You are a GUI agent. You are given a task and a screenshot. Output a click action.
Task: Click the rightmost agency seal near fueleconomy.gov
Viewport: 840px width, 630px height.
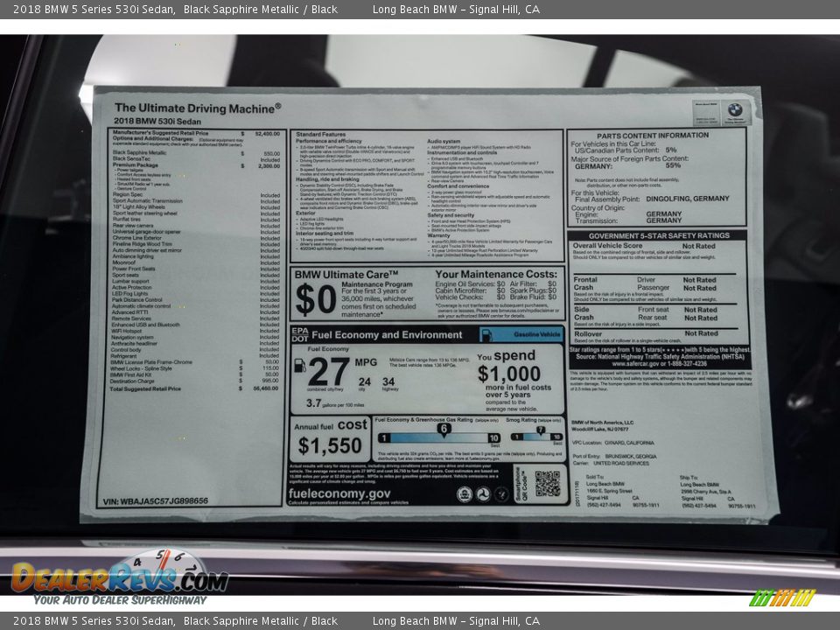501,494
